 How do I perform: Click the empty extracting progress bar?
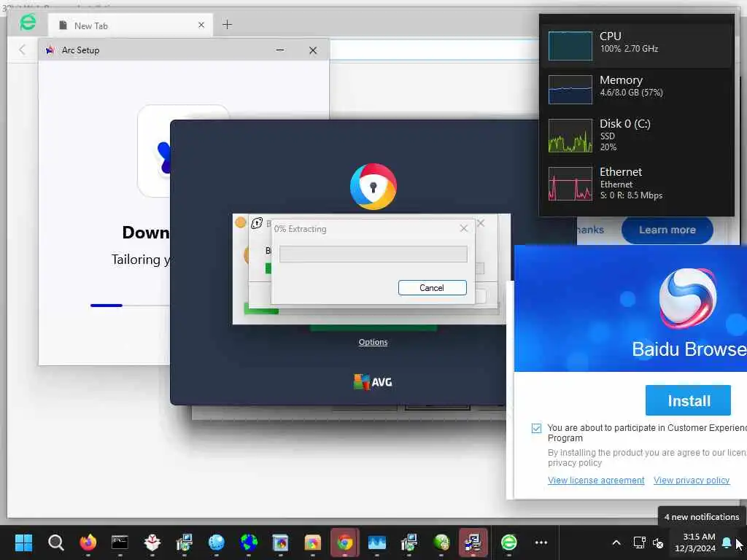point(373,254)
